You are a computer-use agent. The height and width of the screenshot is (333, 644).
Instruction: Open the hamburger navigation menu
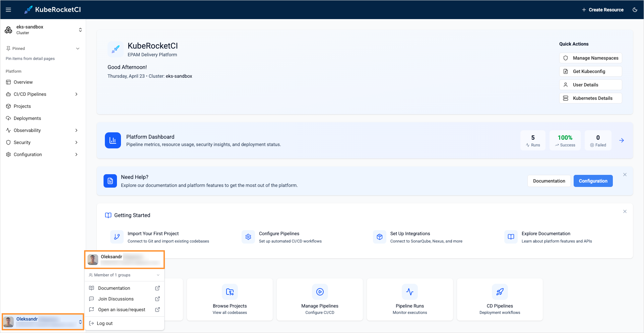point(8,10)
